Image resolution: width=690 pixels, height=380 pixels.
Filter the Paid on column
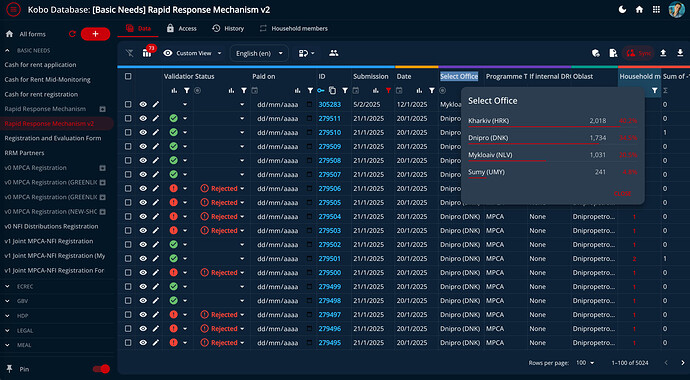point(310,91)
